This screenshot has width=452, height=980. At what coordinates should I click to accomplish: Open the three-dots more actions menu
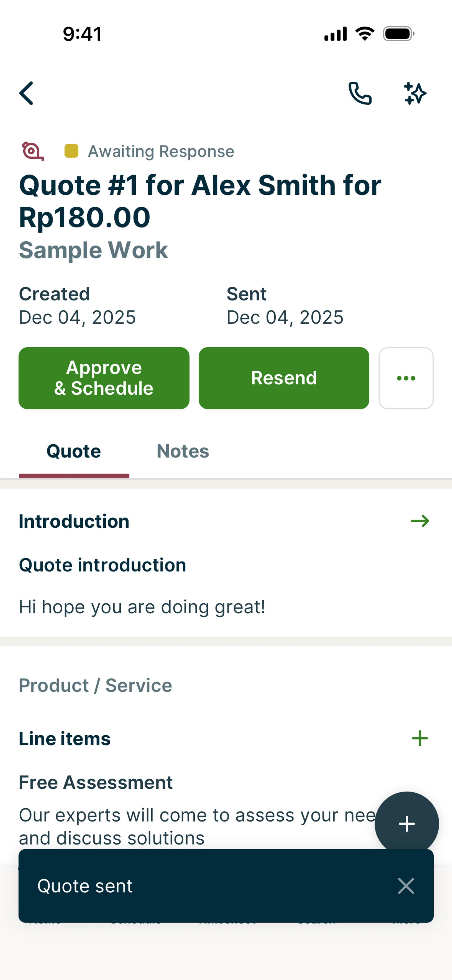406,378
